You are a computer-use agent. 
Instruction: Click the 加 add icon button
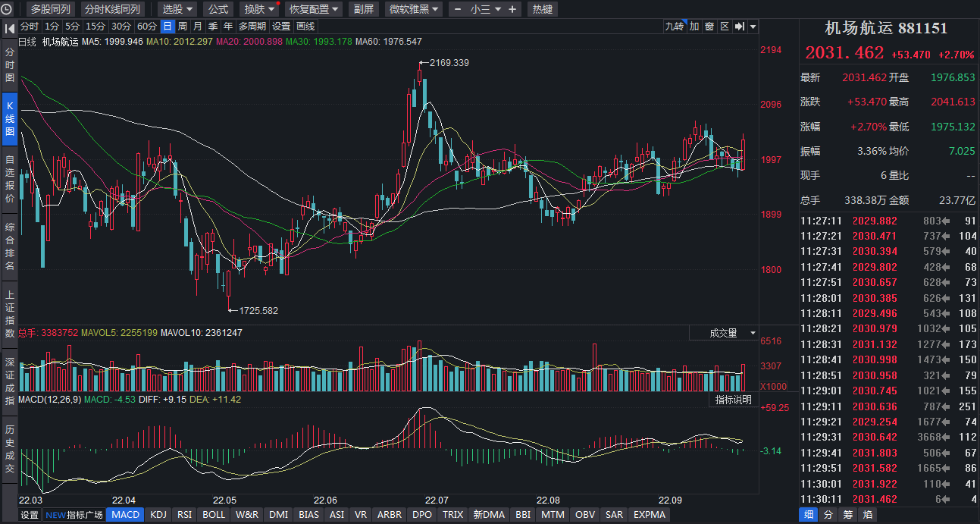point(694,27)
